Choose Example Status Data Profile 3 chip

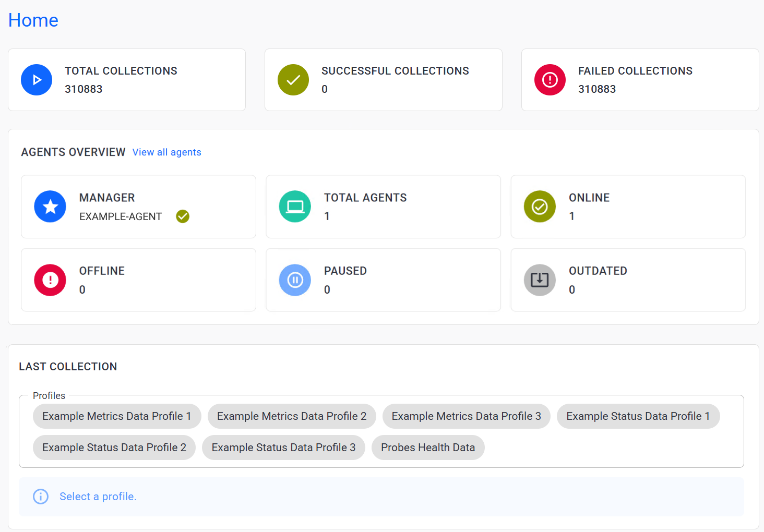[x=283, y=448]
